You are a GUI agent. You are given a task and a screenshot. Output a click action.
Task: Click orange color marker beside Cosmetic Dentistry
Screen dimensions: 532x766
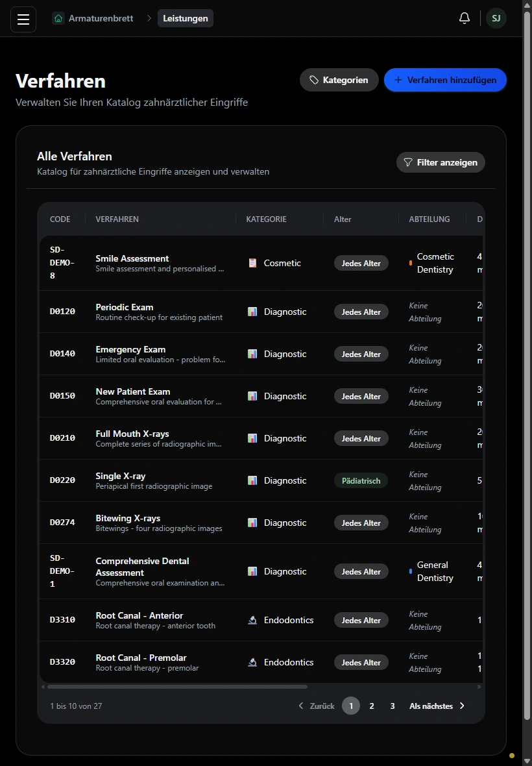click(411, 263)
